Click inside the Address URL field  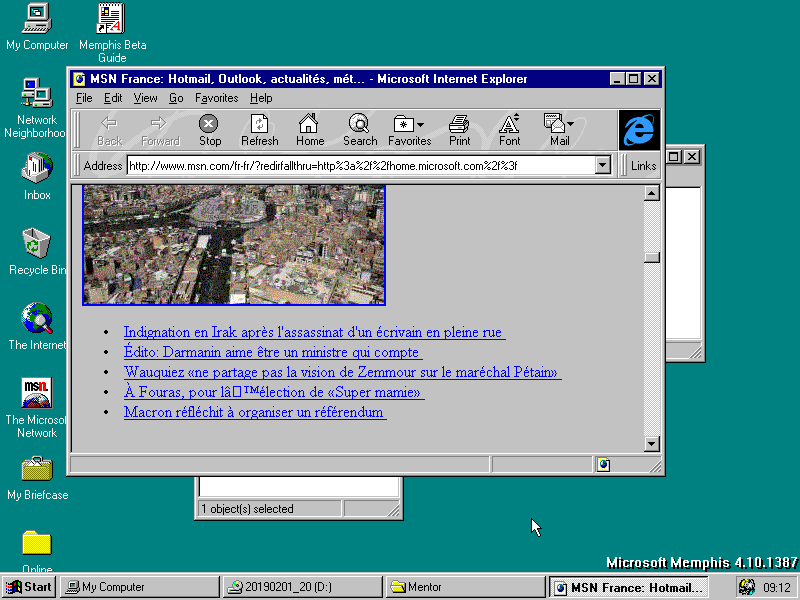point(360,165)
